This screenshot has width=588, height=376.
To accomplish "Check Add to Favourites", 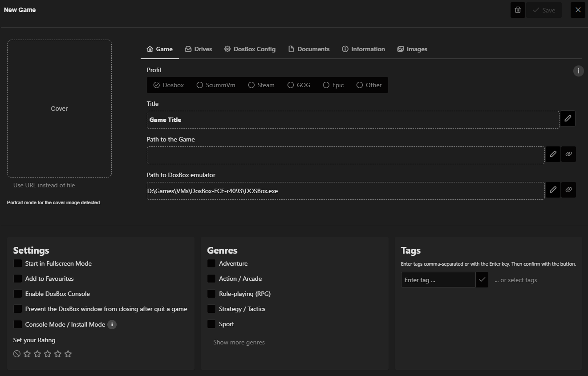I will tap(18, 279).
